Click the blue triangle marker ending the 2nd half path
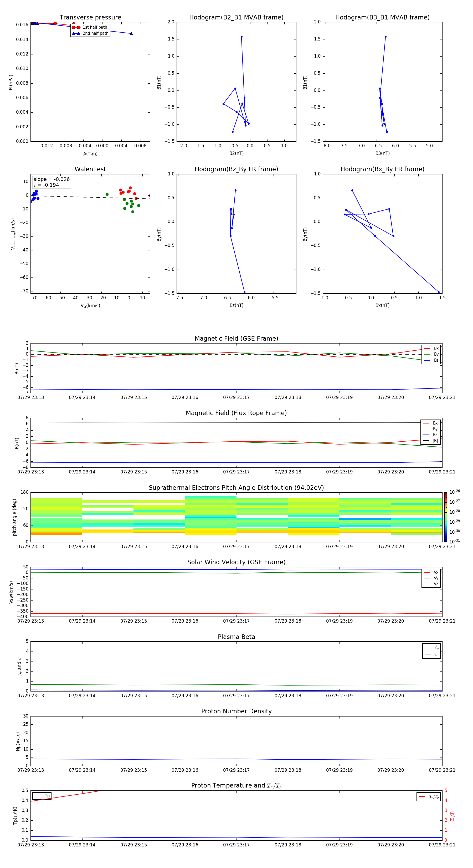This screenshot has height=868, width=473. click(131, 34)
